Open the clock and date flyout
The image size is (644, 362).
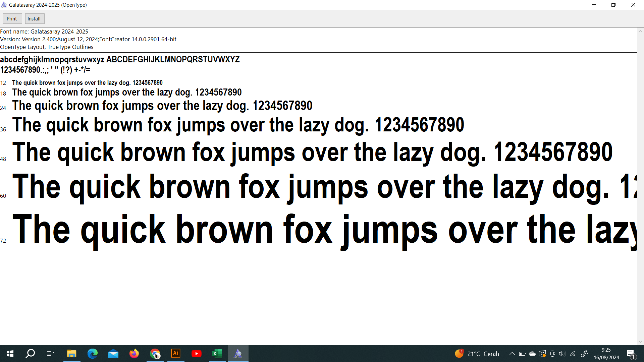[606, 354]
